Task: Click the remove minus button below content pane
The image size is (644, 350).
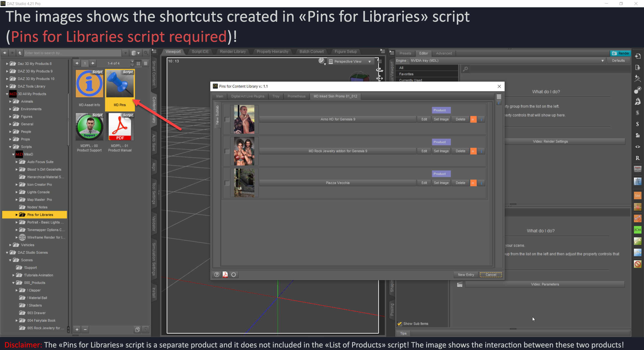Action: 85,329
